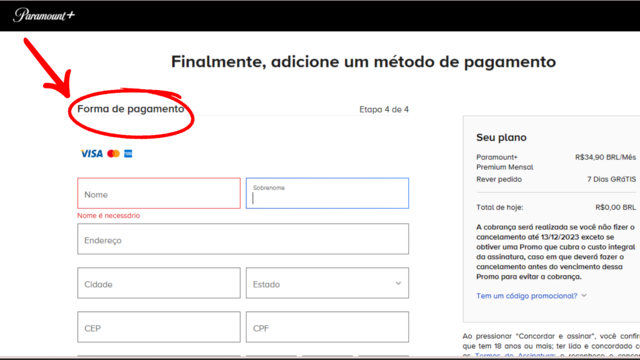The image size is (640, 360).
Task: Click the '7 Dias GRÁTIS' text
Action: 611,179
